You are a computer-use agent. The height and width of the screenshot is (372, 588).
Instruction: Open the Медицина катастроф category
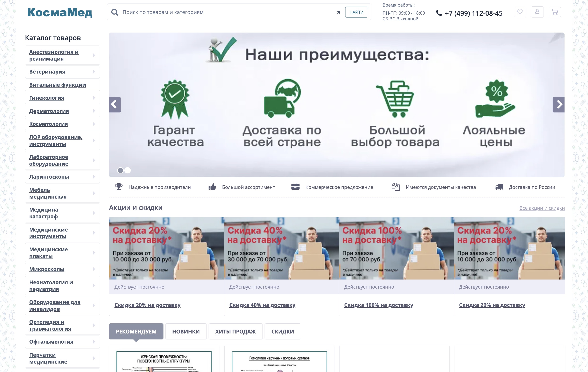point(44,213)
